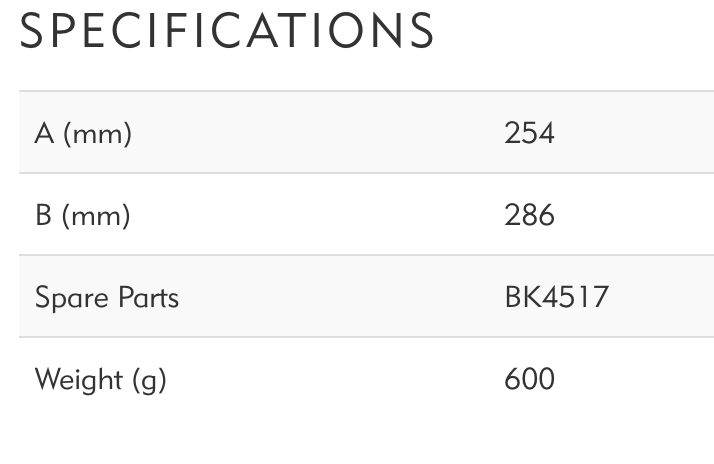Select the Spare Parts row label

pos(107,297)
